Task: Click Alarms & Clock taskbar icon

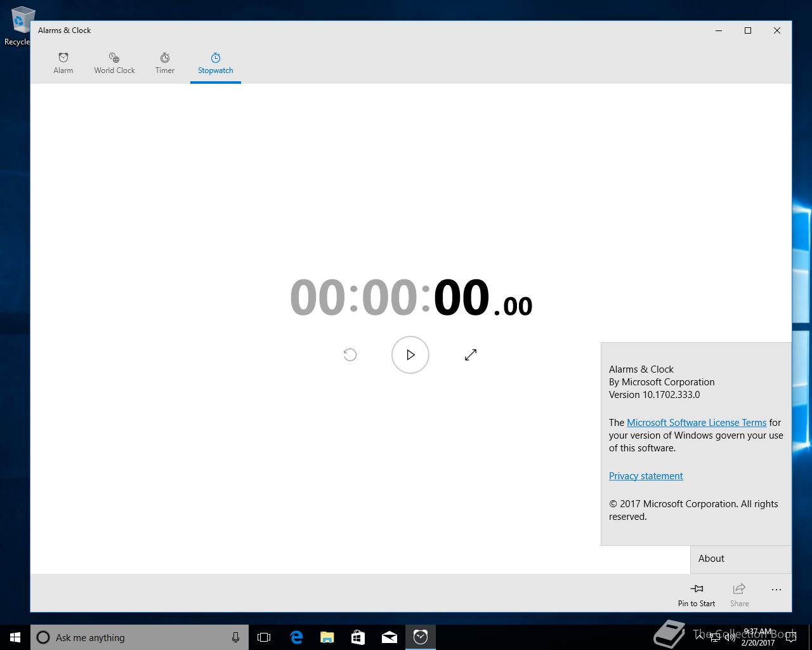Action: 421,637
